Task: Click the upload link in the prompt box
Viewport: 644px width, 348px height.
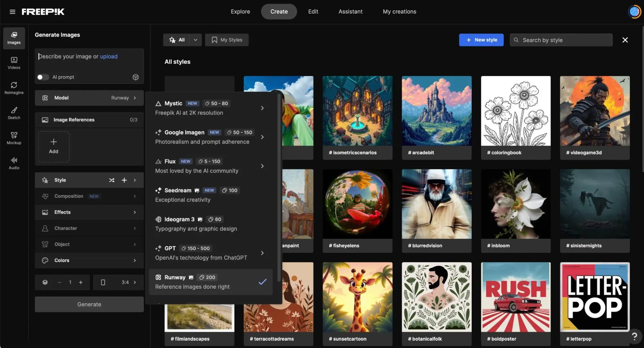Action: tap(109, 56)
